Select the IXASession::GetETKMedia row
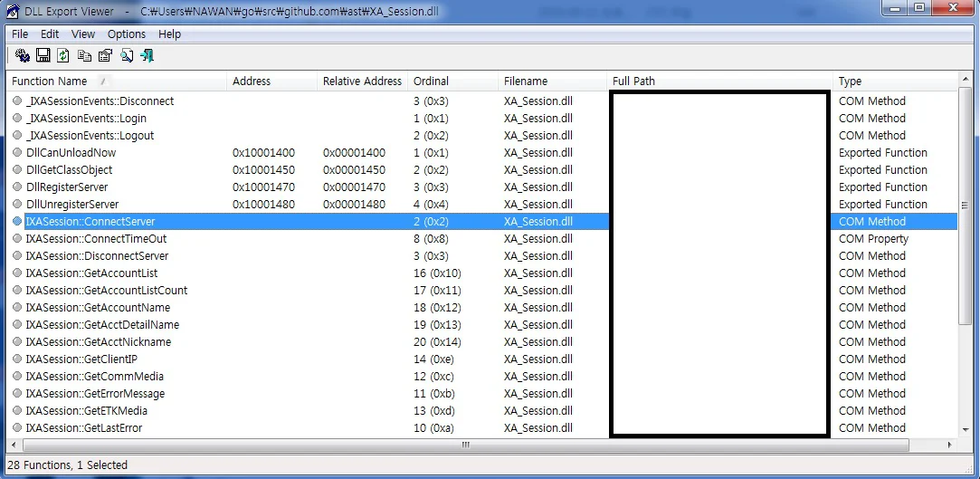980x479 pixels. [482, 411]
